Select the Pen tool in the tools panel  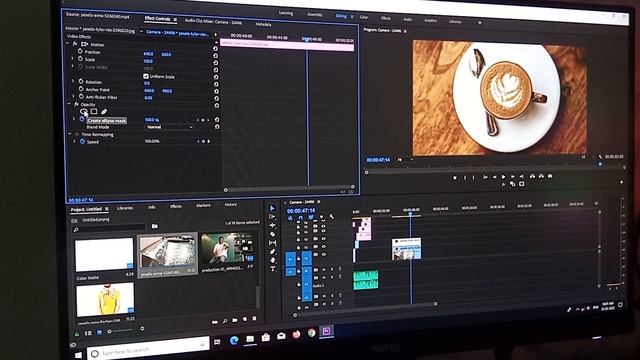(272, 251)
